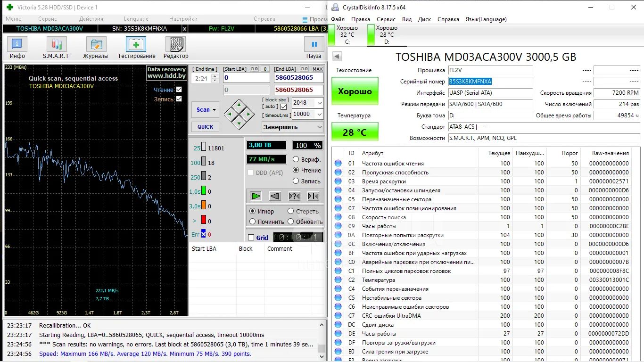Image resolution: width=644 pixels, height=362 pixels.
Task: Open the S.M.A.R.T icon in Victoria
Action: (56, 45)
